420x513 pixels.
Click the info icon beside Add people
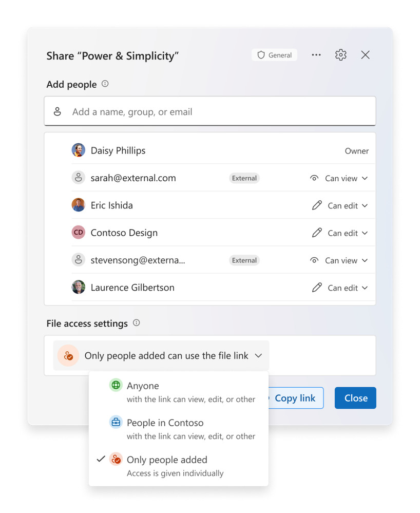click(x=105, y=84)
